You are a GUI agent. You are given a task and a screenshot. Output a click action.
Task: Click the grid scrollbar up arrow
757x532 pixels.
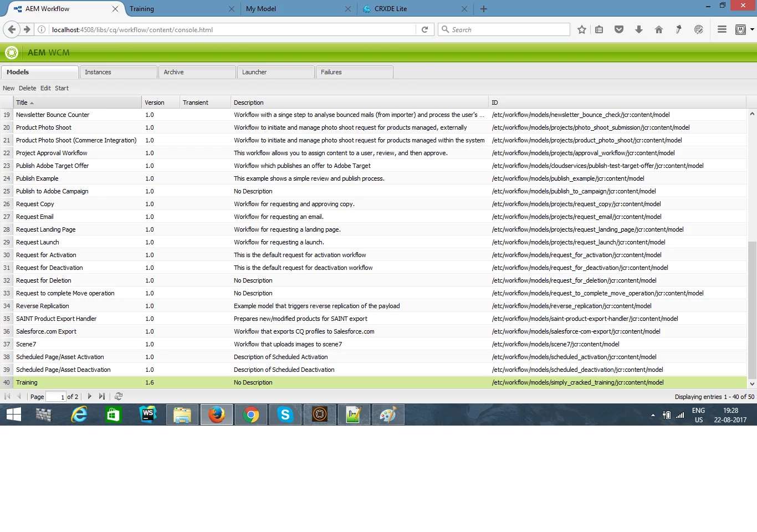coord(752,114)
